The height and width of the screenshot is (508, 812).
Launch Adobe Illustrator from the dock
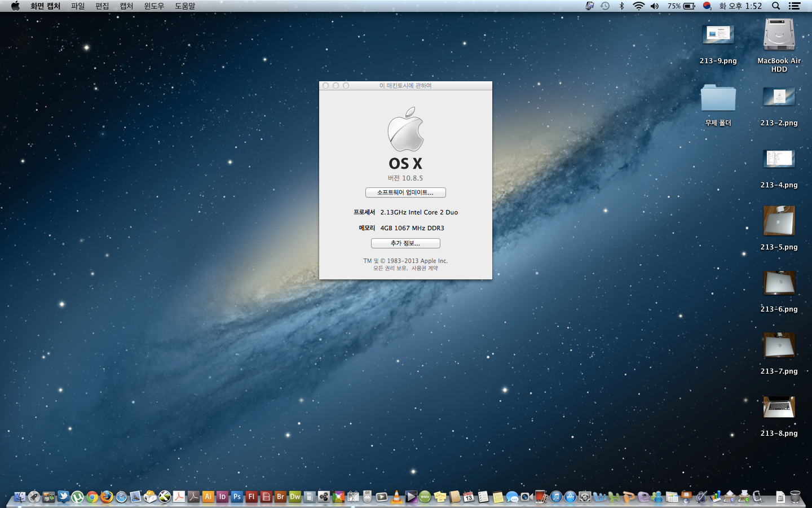[x=208, y=497]
